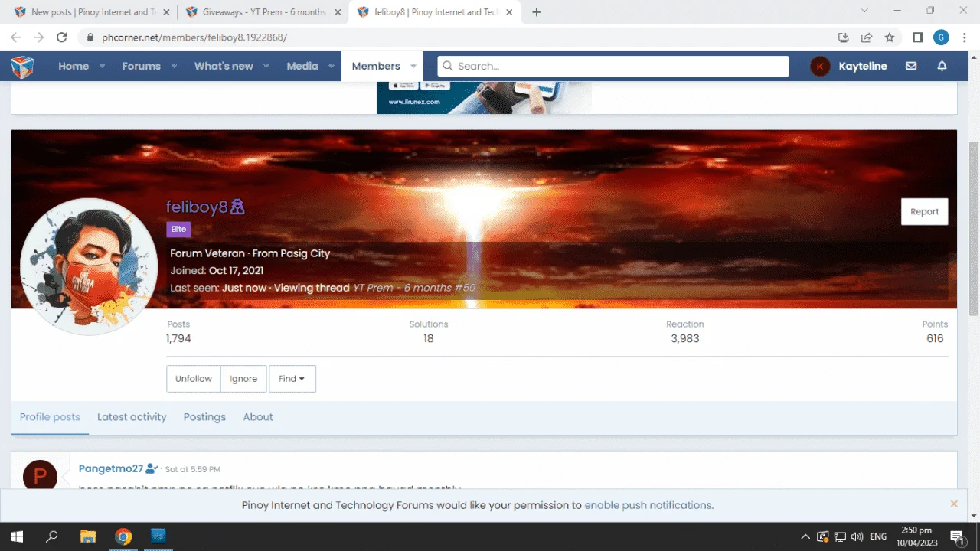Viewport: 980px width, 551px height.
Task: Click the forum search field
Action: pos(613,67)
